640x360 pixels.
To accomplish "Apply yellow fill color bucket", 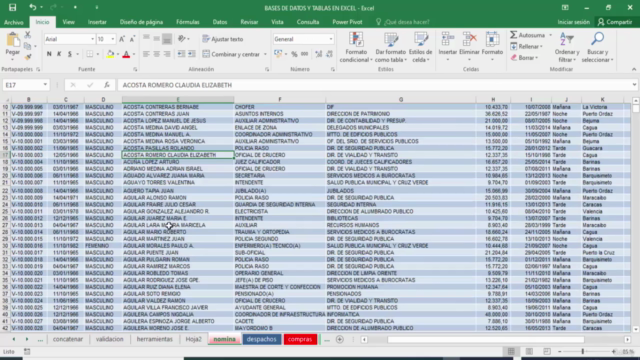I will click(110, 54).
